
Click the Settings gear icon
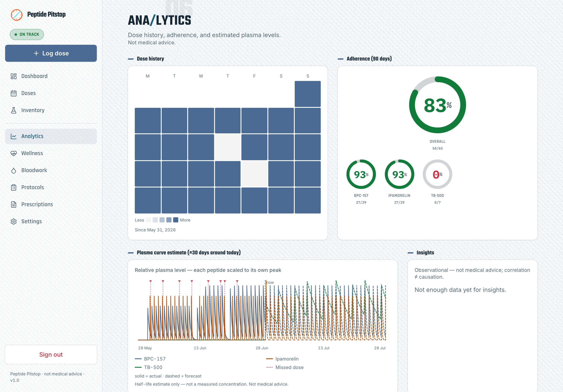(x=13, y=222)
